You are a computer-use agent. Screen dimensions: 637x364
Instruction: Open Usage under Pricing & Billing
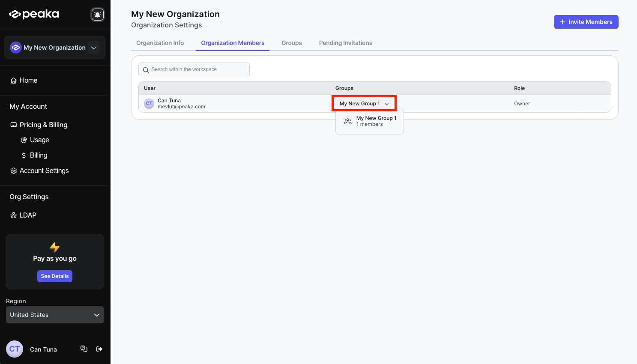click(x=39, y=140)
